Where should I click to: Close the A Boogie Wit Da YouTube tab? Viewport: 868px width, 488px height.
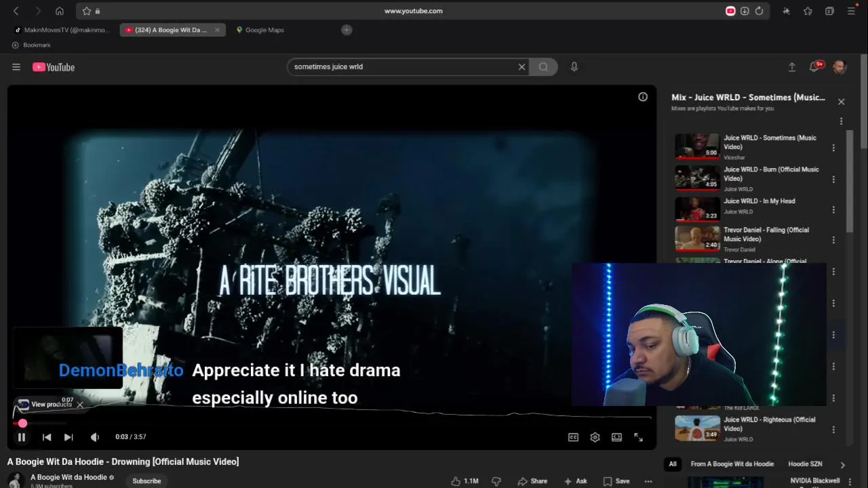[x=217, y=30]
